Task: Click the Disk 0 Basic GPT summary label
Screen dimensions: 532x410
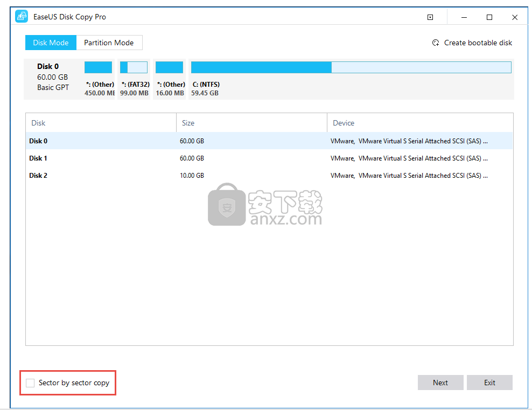Action: (x=53, y=77)
